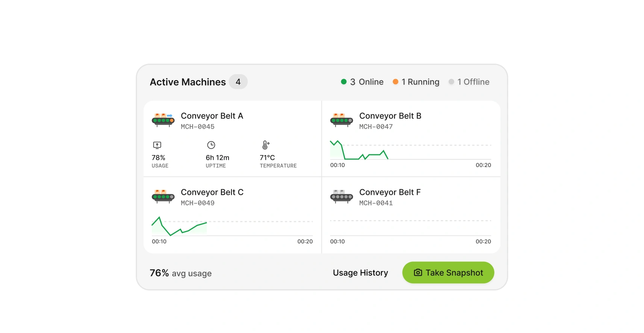
Task: Click the usage monitor icon above 78%
Action: [x=157, y=145]
